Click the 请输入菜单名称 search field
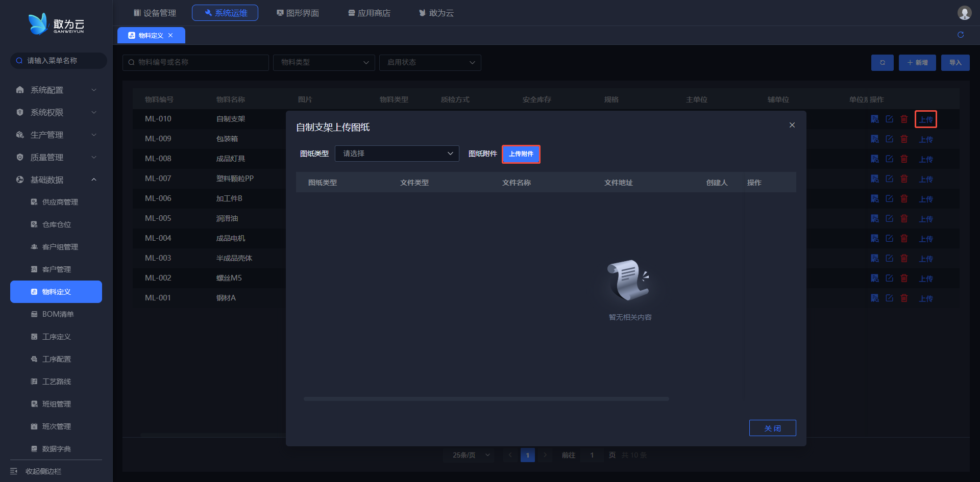 click(x=59, y=61)
